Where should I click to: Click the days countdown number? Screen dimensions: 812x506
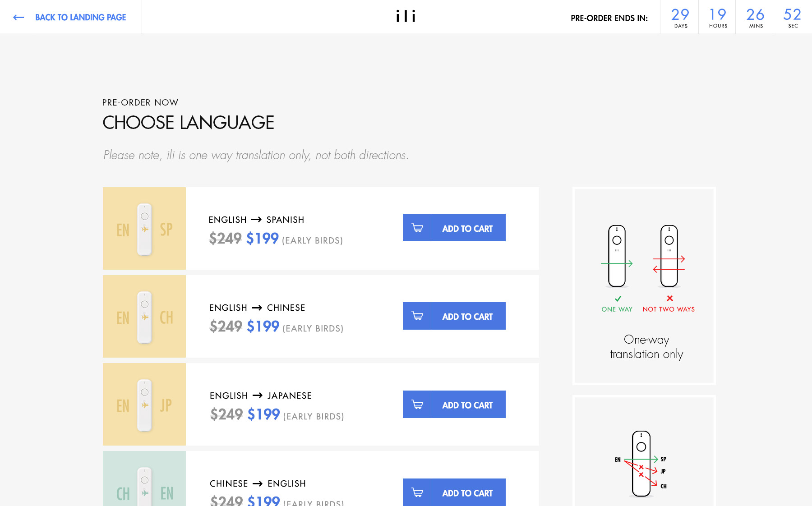coord(680,14)
